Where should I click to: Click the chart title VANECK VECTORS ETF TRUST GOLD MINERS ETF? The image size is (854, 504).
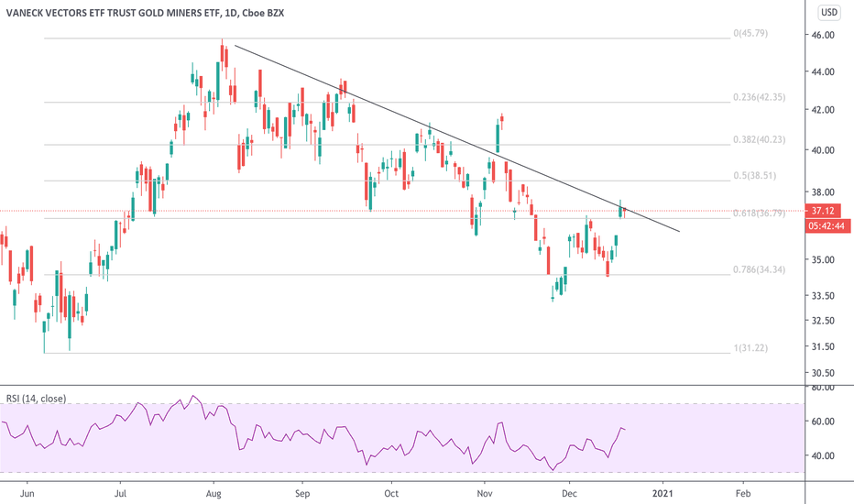point(113,13)
